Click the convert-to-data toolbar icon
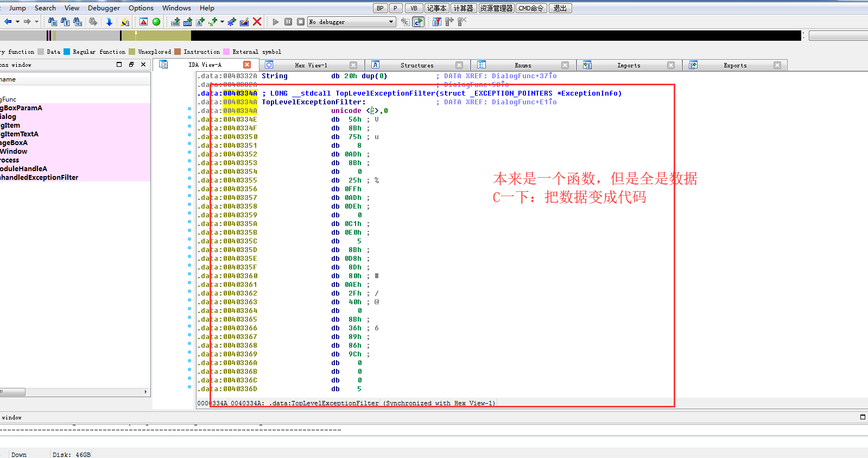 188,22
